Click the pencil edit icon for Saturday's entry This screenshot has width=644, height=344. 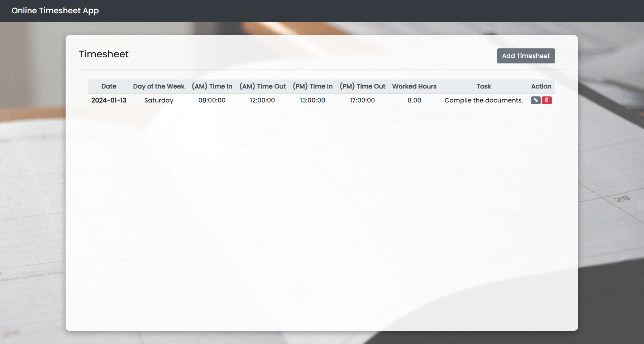(535, 100)
